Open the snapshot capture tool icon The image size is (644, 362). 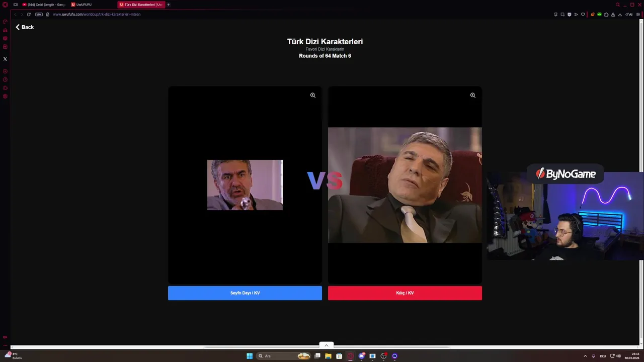[562, 15]
